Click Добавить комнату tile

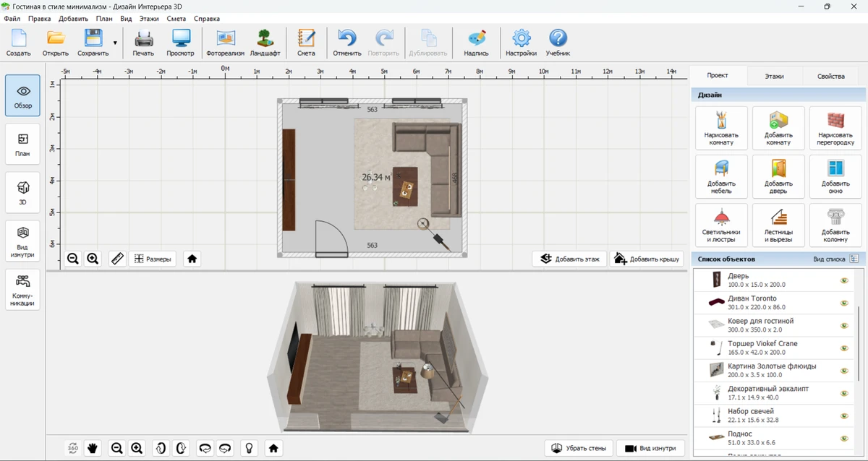click(778, 128)
